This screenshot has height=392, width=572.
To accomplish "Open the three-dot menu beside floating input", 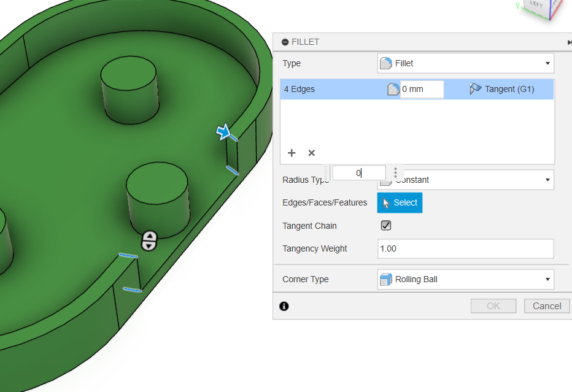I will point(395,173).
